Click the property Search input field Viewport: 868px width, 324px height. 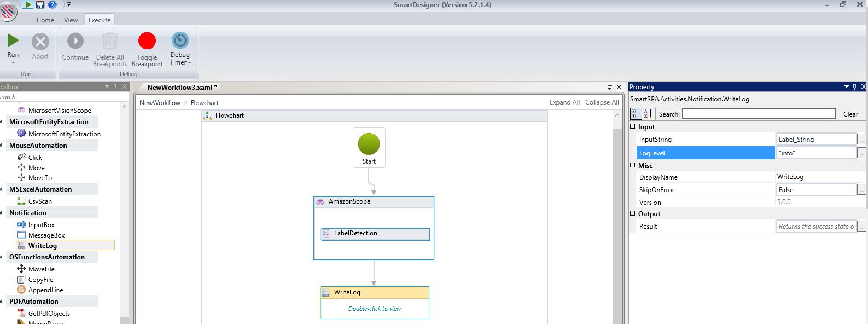click(x=759, y=114)
